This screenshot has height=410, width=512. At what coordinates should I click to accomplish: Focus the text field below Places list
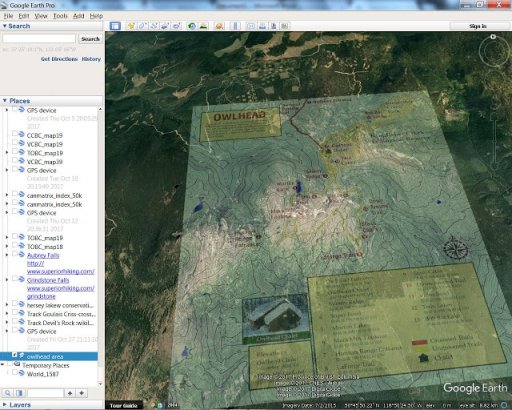[45, 393]
